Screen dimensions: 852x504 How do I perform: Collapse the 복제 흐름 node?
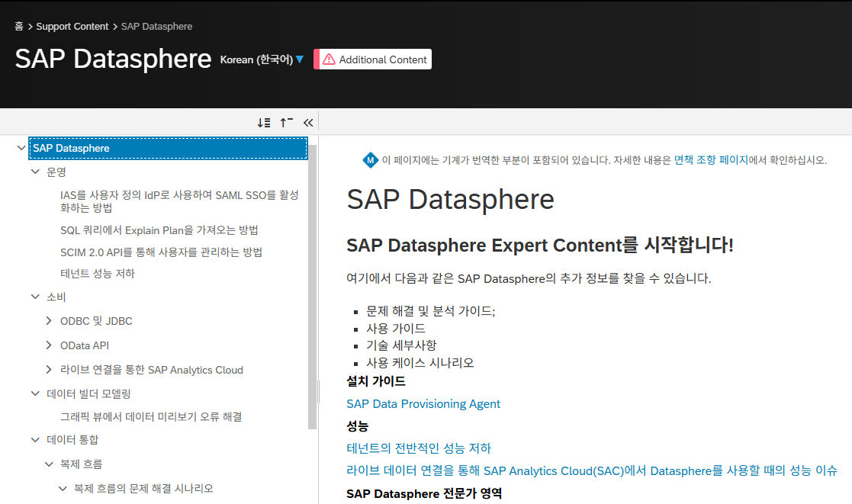click(49, 464)
